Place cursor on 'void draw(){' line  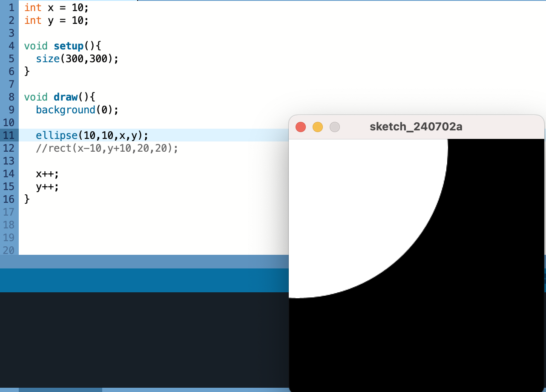point(60,97)
